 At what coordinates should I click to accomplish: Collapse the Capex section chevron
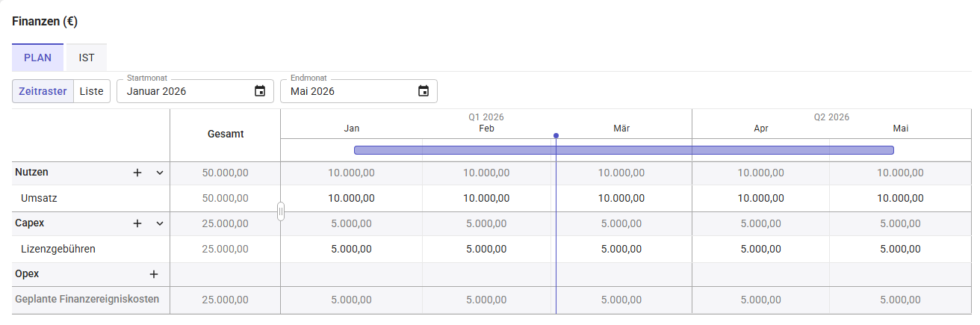159,223
